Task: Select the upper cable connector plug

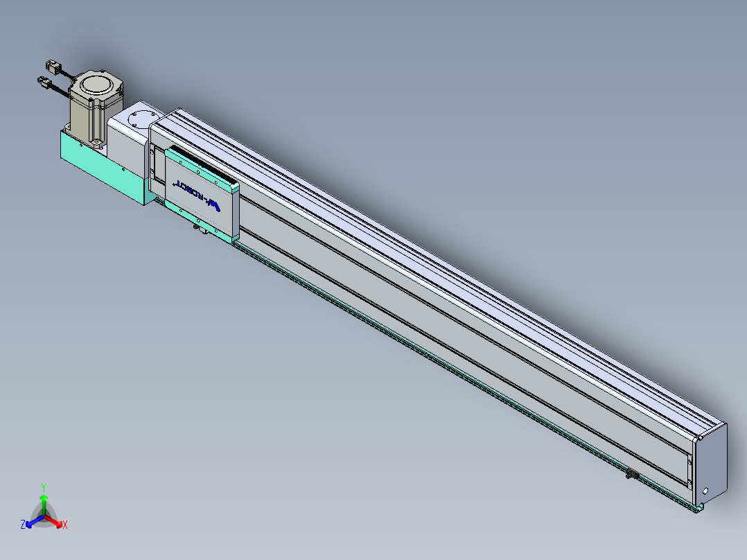Action: [x=53, y=66]
